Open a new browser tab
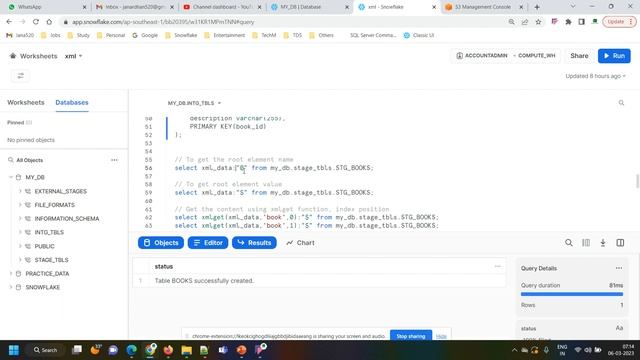 (x=537, y=7)
